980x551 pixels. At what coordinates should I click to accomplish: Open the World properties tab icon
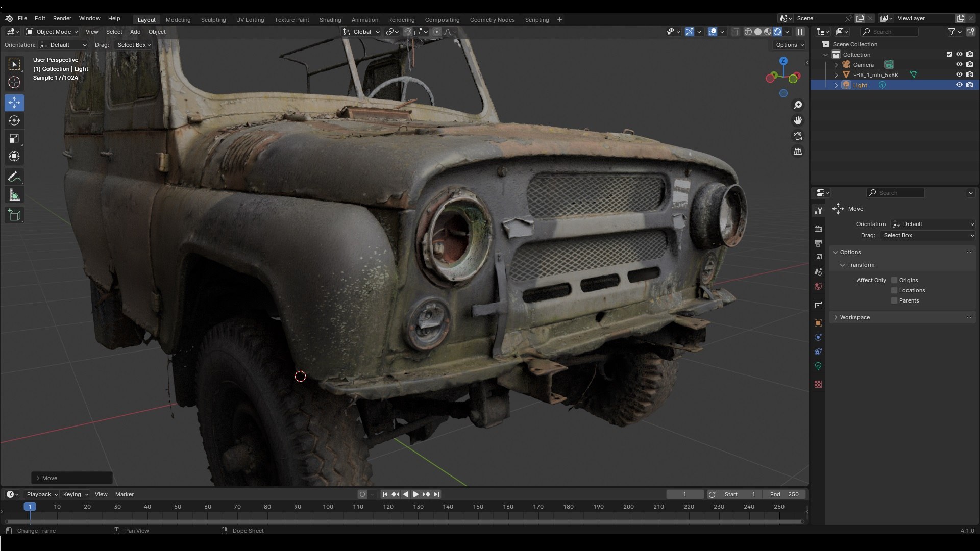point(818,286)
